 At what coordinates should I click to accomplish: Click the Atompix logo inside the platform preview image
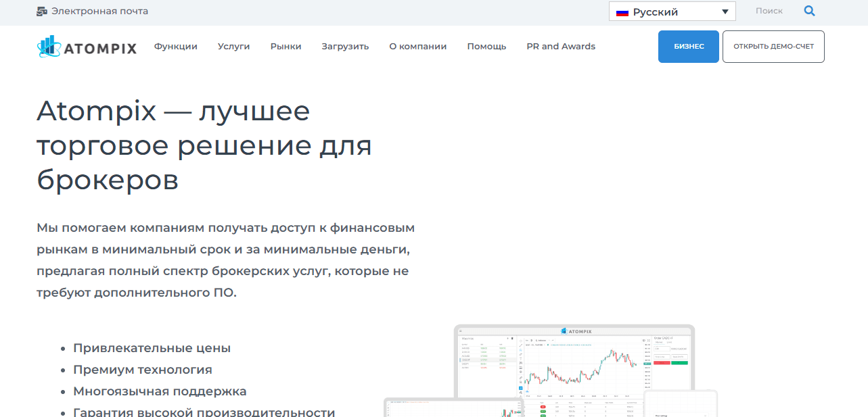click(575, 330)
